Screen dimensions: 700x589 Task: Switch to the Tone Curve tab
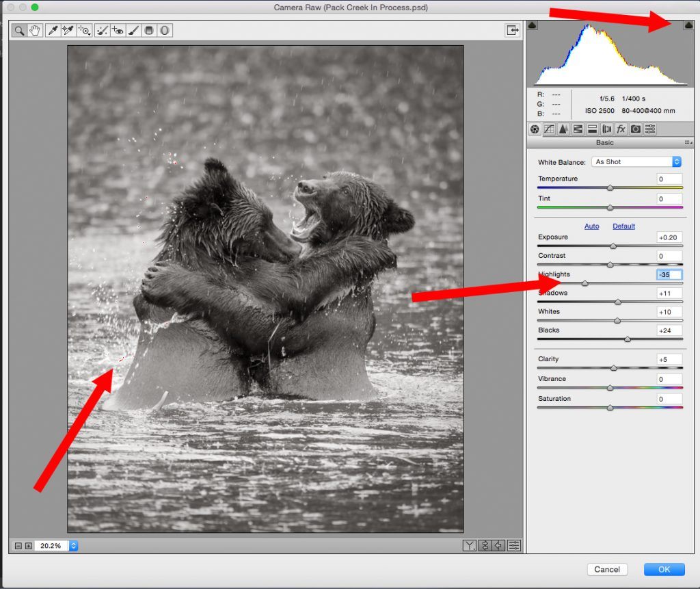(x=549, y=129)
